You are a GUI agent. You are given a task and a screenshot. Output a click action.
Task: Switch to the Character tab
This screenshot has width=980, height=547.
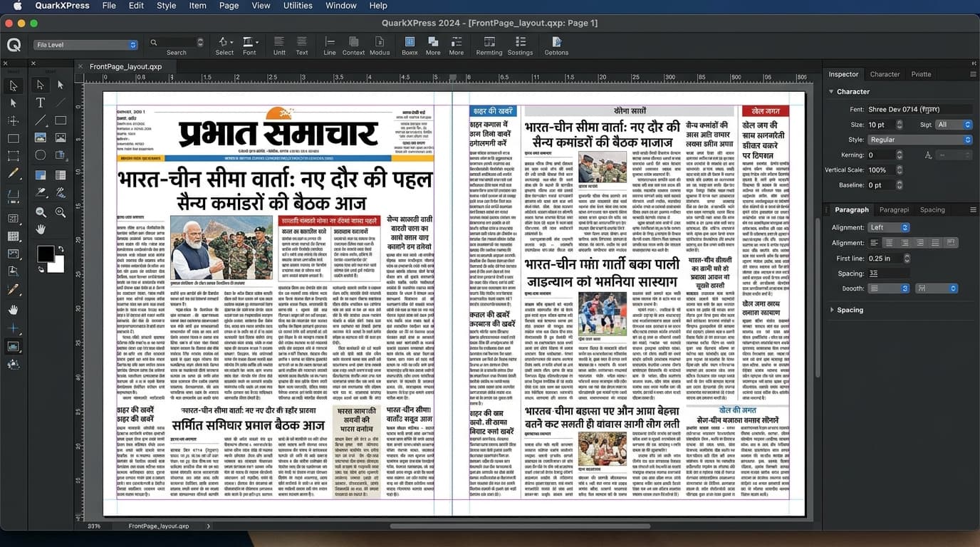click(x=885, y=74)
